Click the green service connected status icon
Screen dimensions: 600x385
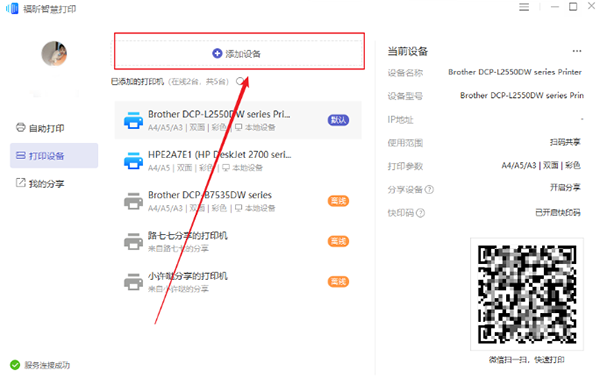15,365
